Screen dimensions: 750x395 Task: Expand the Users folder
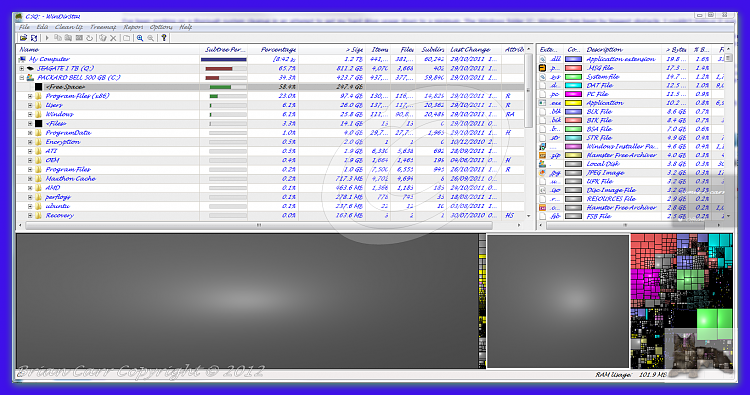click(x=30, y=105)
